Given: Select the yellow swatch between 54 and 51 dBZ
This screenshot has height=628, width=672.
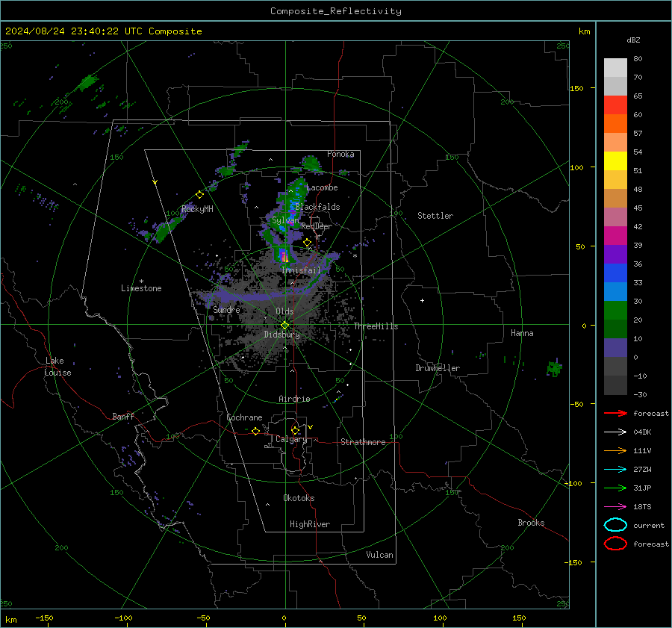Looking at the screenshot, I should [x=615, y=161].
